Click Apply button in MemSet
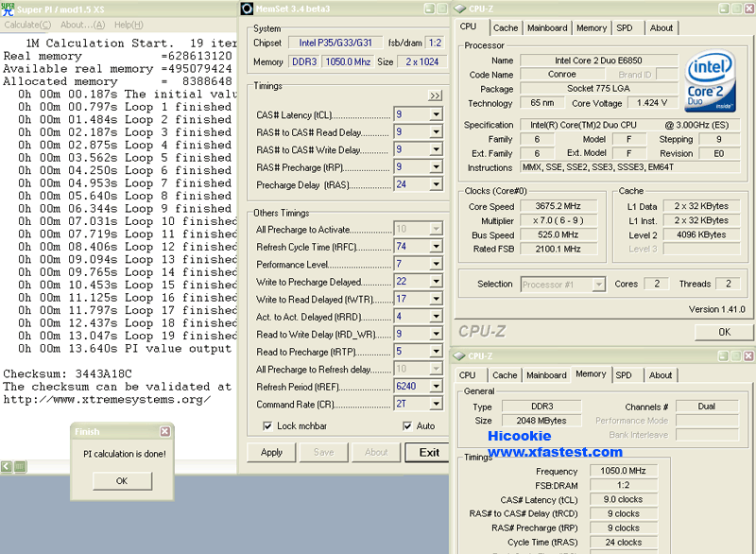This screenshot has width=756, height=554. point(271,452)
